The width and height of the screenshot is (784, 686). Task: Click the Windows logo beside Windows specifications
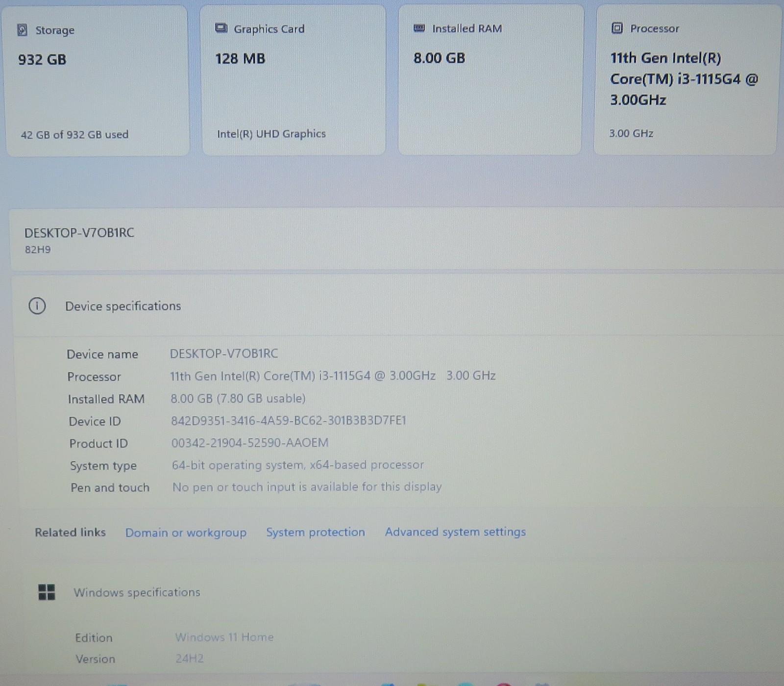click(47, 592)
